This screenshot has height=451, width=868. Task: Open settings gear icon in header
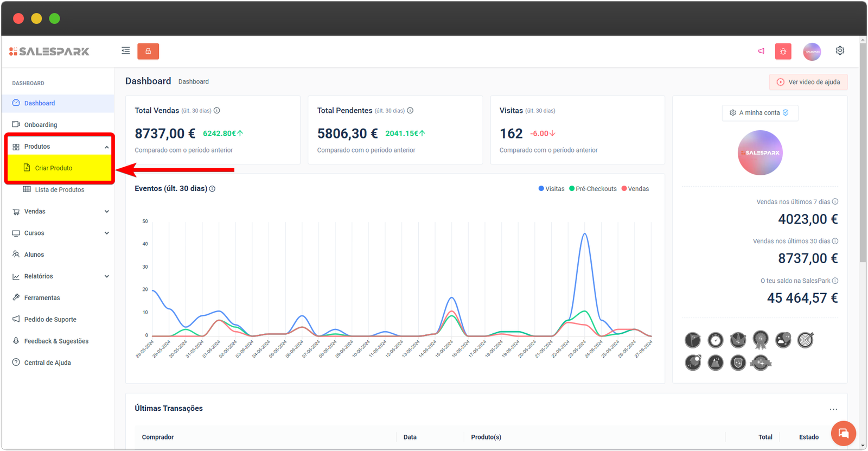[x=840, y=50]
